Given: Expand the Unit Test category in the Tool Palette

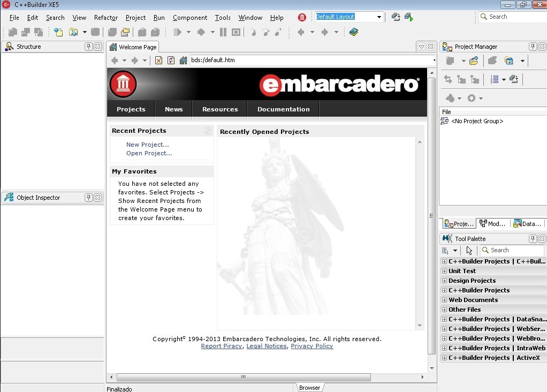Looking at the screenshot, I should [444, 271].
